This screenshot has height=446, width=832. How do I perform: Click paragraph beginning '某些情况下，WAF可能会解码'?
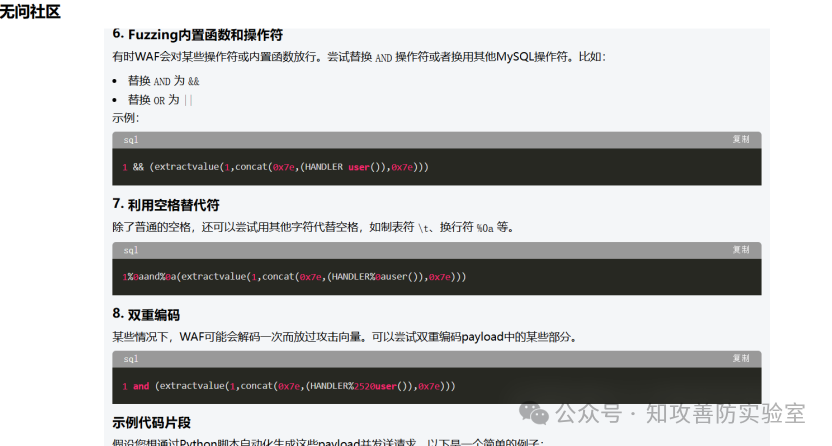[345, 337]
